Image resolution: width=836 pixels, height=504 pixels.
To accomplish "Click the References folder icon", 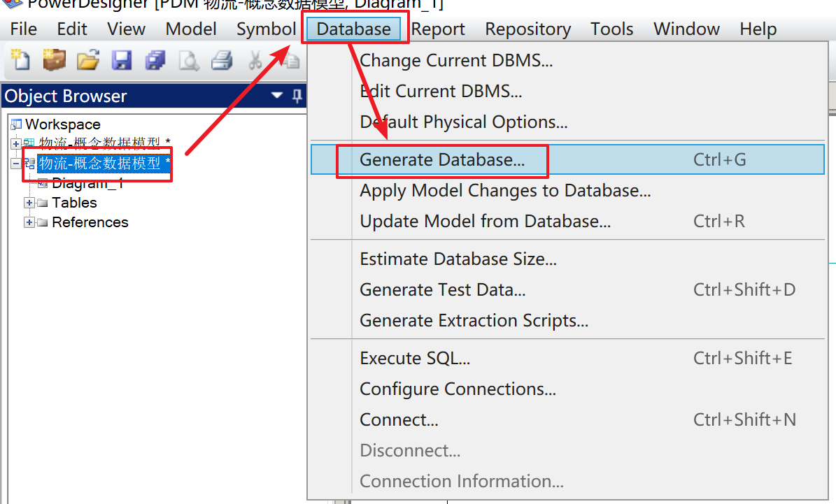I will point(42,222).
